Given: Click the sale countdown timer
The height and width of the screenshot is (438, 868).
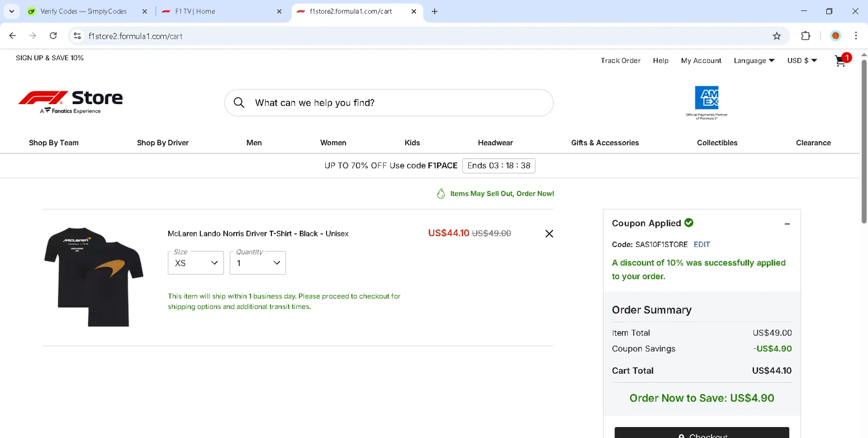Looking at the screenshot, I should 499,165.
